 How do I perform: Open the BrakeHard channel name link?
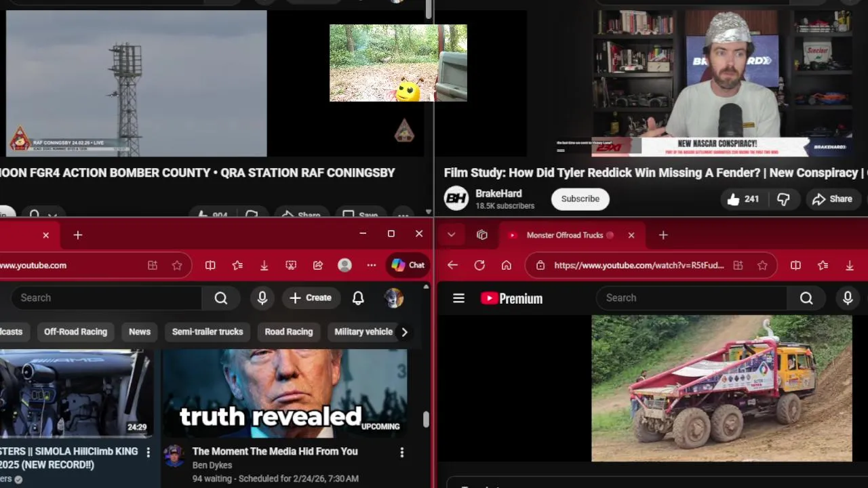click(498, 193)
